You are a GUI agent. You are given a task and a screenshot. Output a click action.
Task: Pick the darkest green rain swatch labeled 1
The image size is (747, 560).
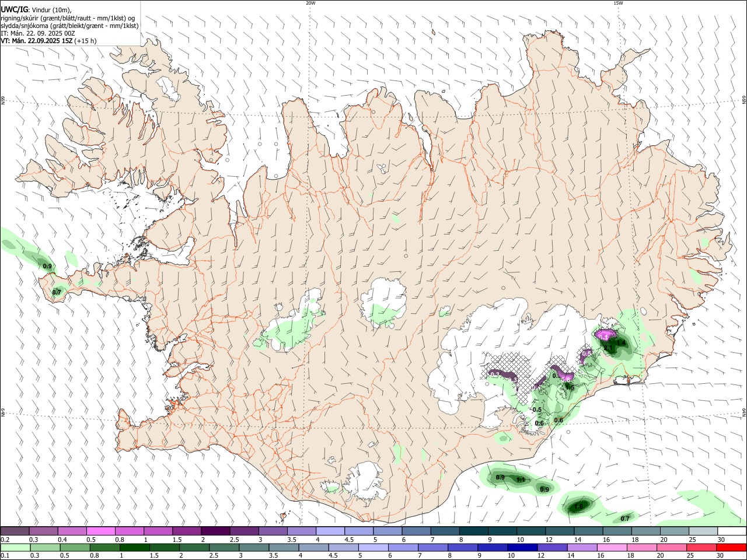point(135,547)
